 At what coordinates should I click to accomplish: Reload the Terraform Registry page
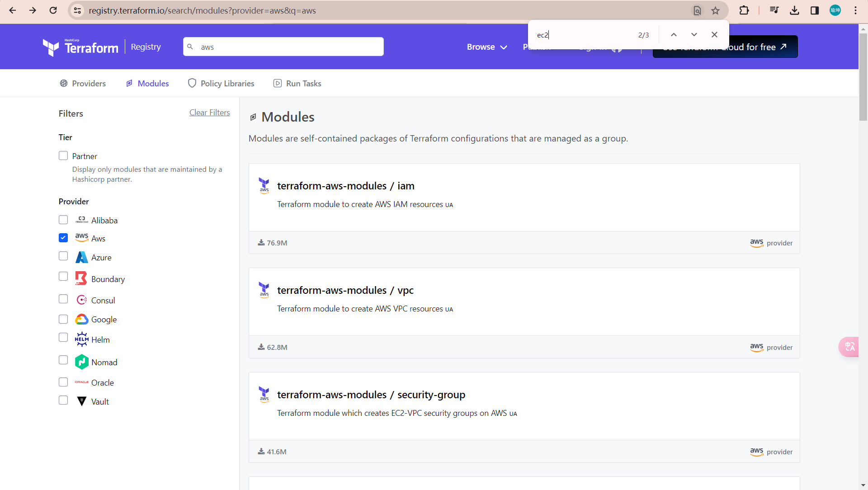(x=53, y=10)
